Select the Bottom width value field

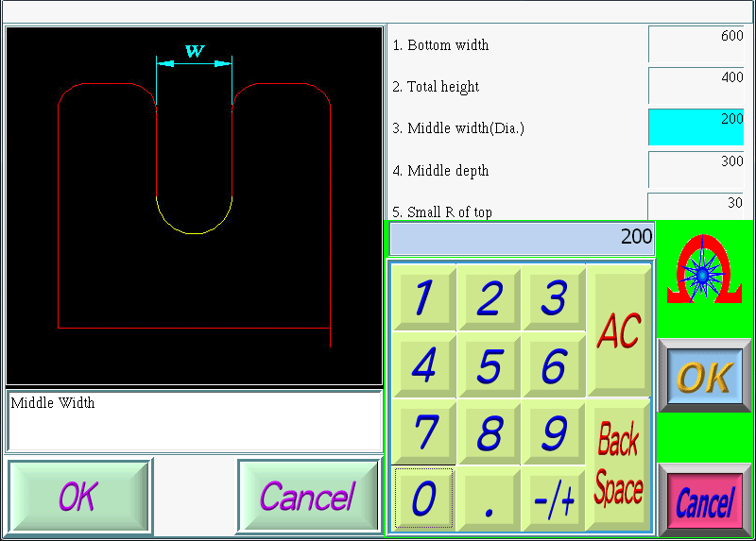[x=696, y=43]
